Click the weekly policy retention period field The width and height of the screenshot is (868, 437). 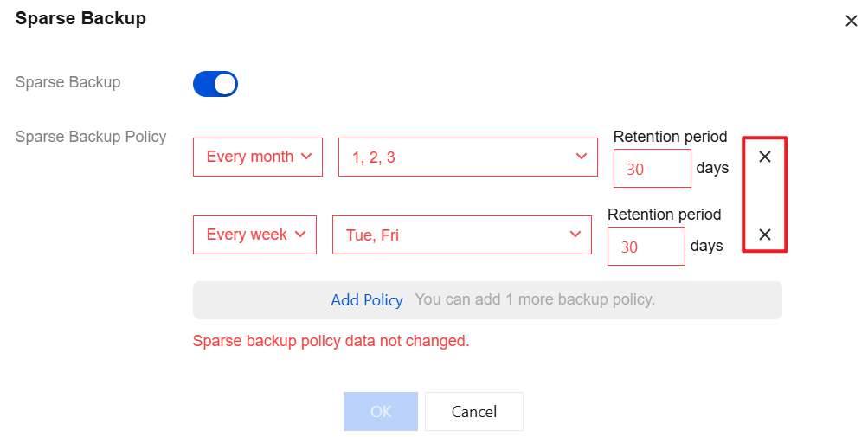pyautogui.click(x=646, y=247)
